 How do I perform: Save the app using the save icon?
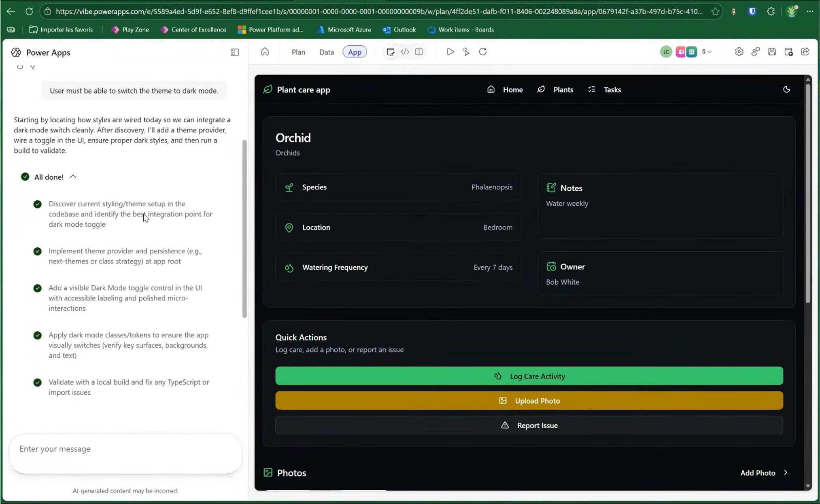(x=772, y=51)
